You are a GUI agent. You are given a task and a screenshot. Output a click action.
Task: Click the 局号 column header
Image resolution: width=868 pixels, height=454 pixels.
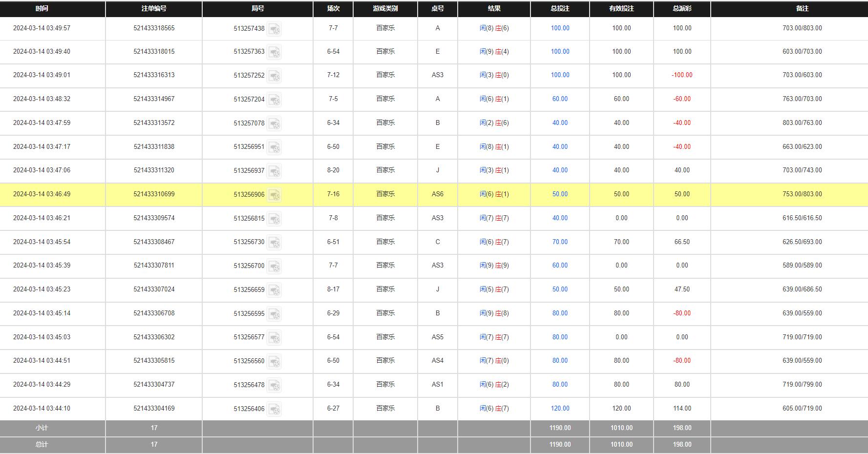pyautogui.click(x=258, y=8)
